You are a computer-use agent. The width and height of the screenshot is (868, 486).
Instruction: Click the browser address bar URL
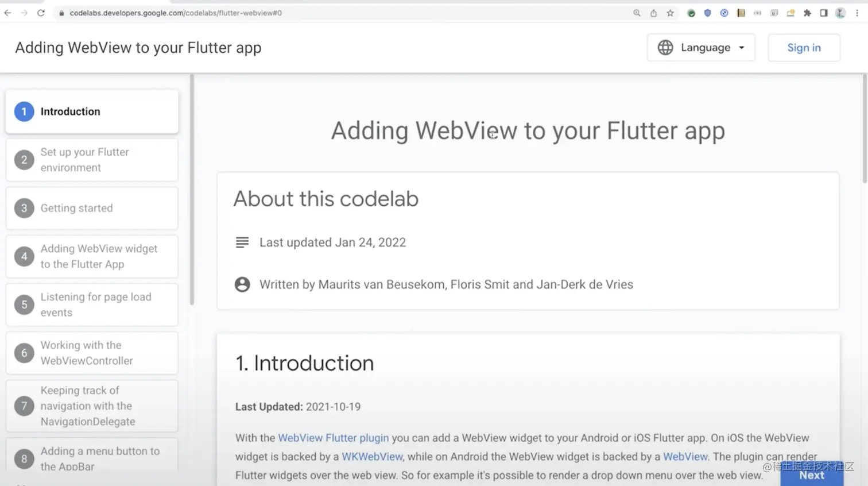click(176, 13)
